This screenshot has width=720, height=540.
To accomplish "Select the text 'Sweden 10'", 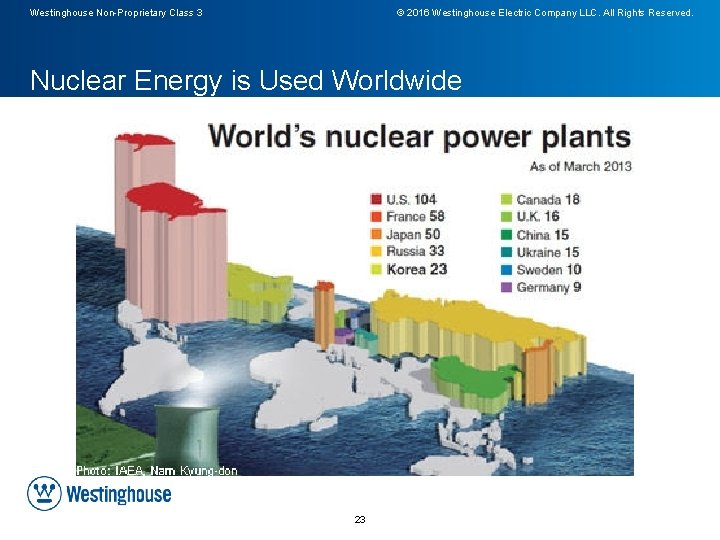I will (549, 270).
